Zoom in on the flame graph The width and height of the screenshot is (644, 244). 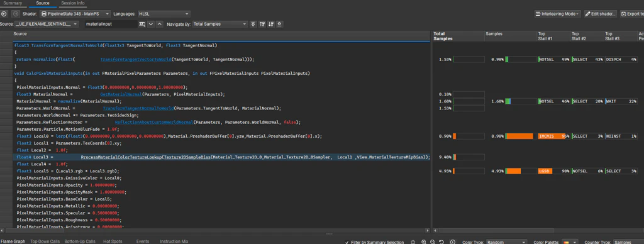click(424, 242)
